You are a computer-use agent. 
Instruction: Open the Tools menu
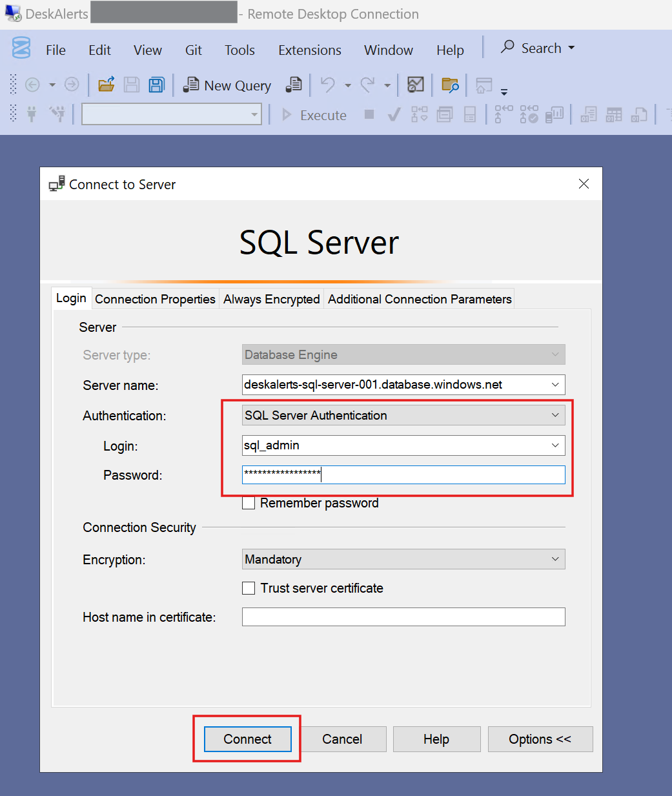[239, 50]
